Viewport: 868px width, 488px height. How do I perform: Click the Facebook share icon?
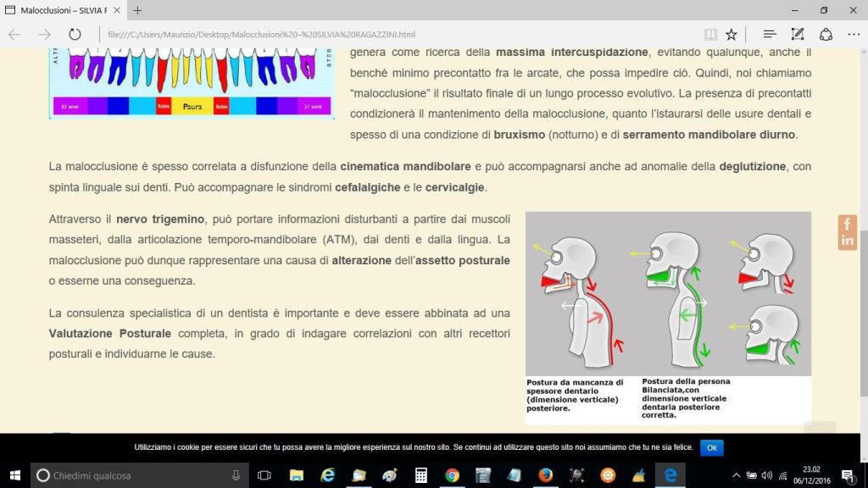(847, 224)
